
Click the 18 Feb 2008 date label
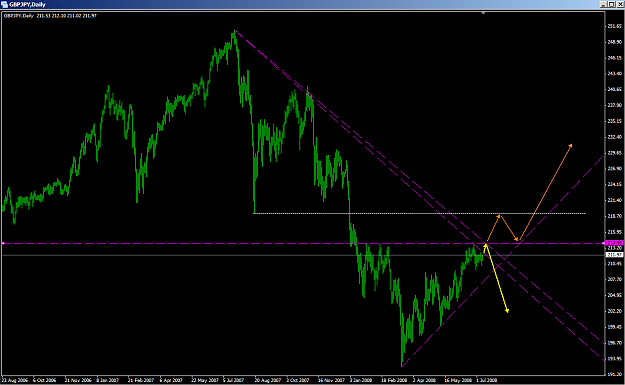point(394,380)
